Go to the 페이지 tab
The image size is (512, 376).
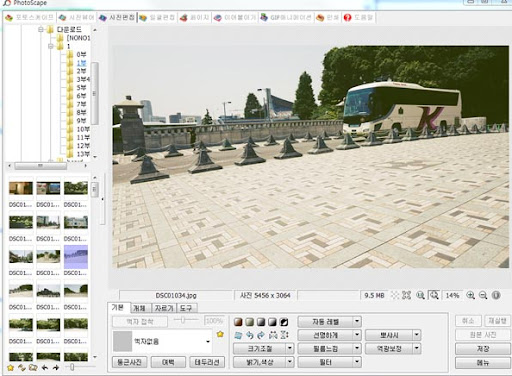point(194,17)
